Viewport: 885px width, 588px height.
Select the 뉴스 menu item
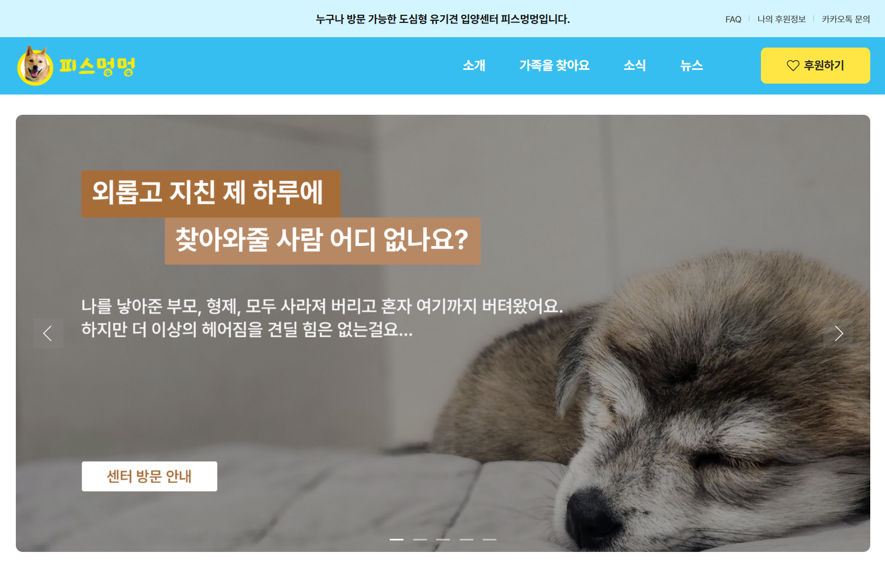[691, 66]
